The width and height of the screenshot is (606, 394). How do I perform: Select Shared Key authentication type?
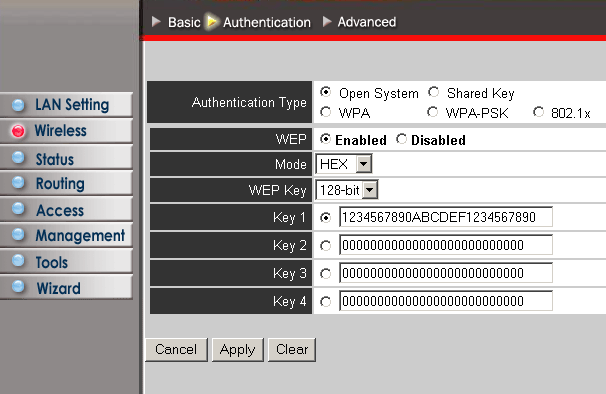pos(434,92)
